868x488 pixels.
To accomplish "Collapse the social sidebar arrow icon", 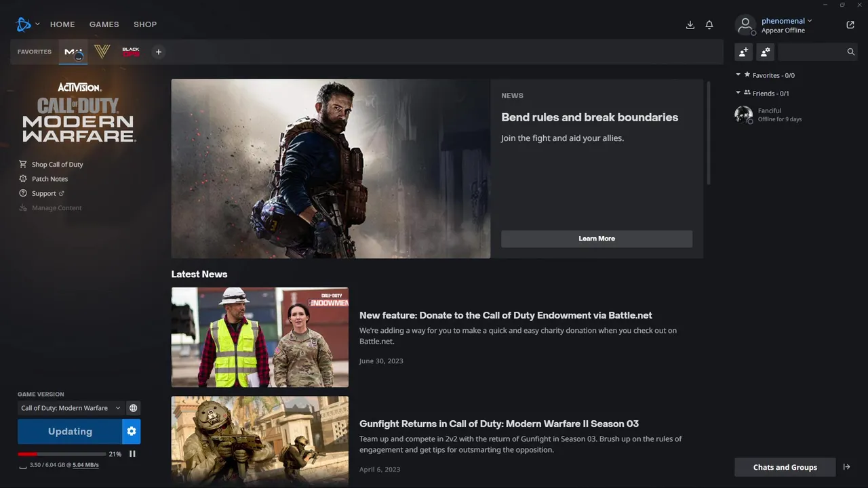I will click(846, 467).
